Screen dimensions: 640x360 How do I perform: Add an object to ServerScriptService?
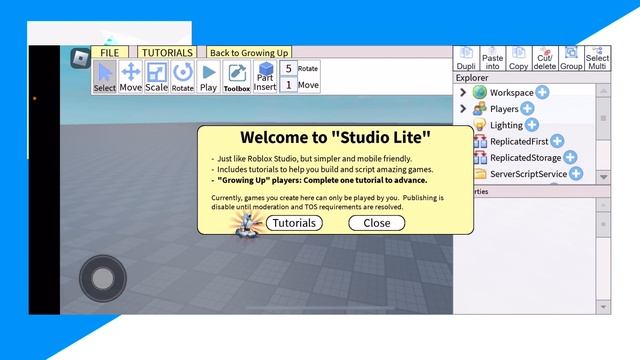click(x=576, y=174)
